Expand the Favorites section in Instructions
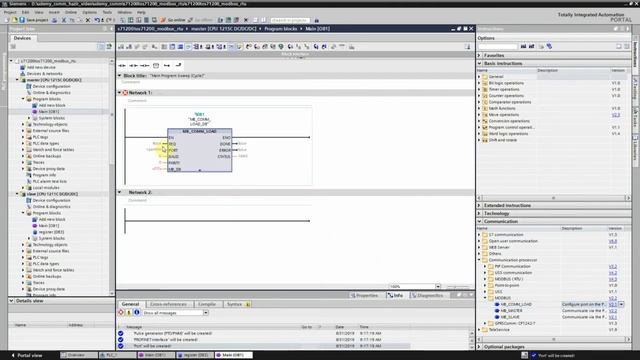The image size is (640, 360). (x=480, y=55)
